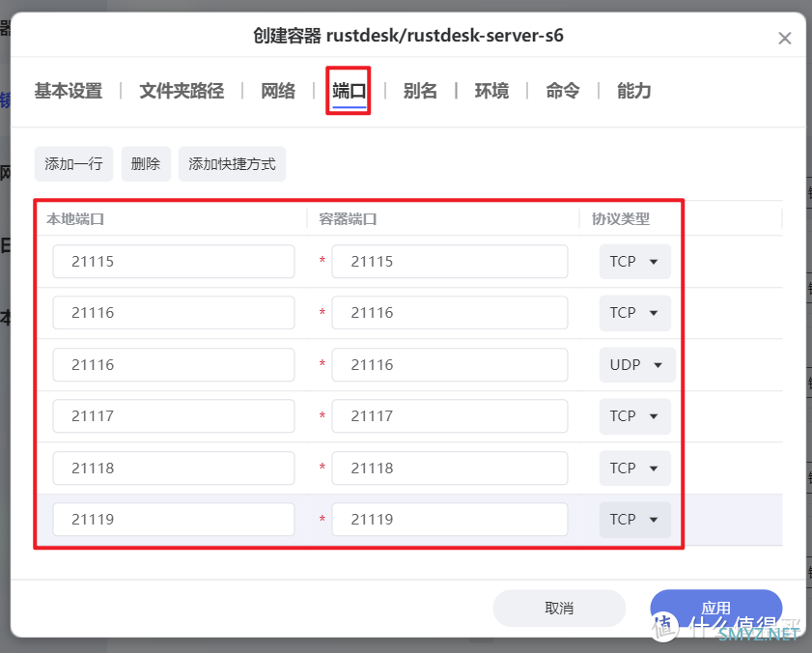Apply settings with the 应用 button

click(x=716, y=608)
